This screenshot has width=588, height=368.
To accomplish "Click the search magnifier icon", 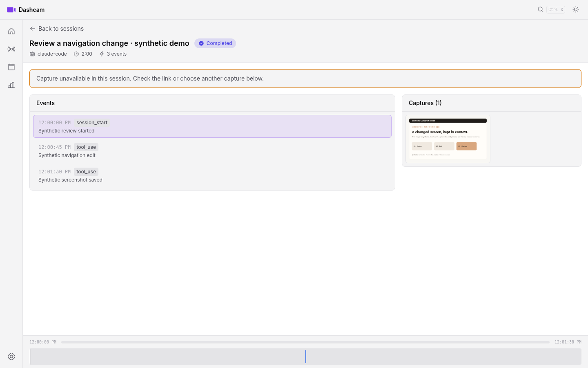I will pyautogui.click(x=541, y=9).
